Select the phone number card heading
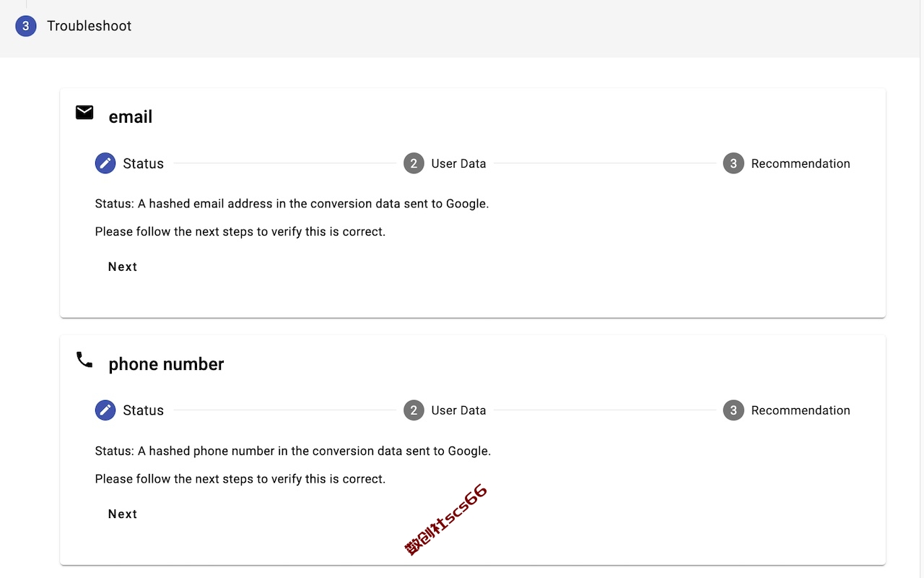The image size is (924, 578). [x=166, y=364]
